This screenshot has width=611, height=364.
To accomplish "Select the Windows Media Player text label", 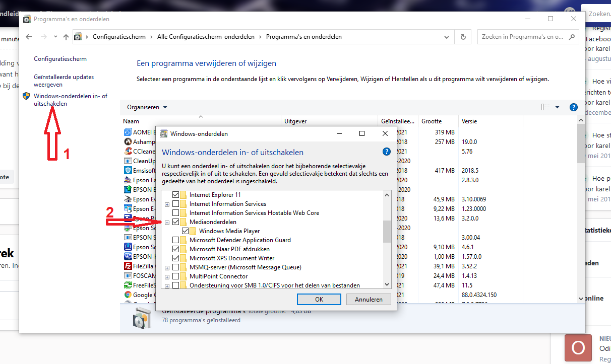I will (229, 231).
